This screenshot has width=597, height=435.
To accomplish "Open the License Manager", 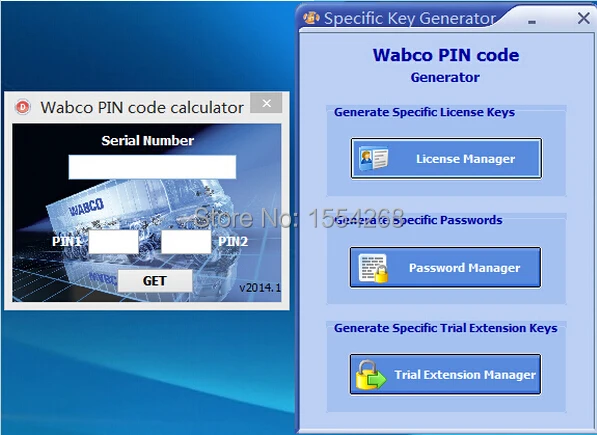I will (x=446, y=158).
